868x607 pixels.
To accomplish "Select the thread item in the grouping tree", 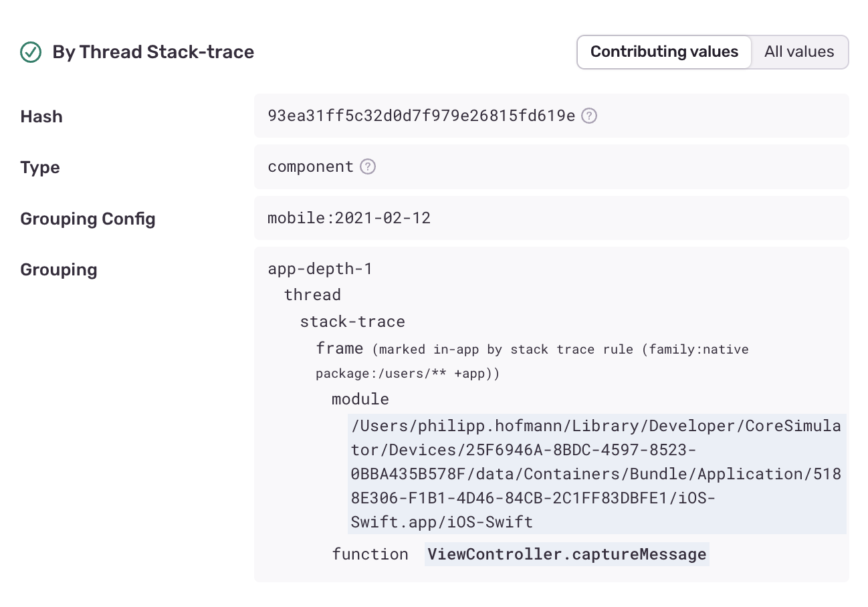I will 312,294.
